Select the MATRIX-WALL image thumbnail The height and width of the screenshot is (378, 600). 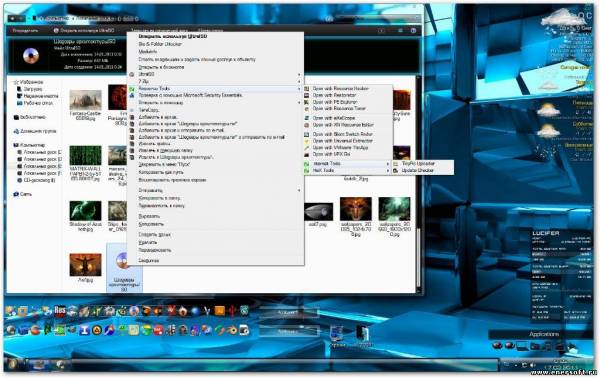click(85, 156)
